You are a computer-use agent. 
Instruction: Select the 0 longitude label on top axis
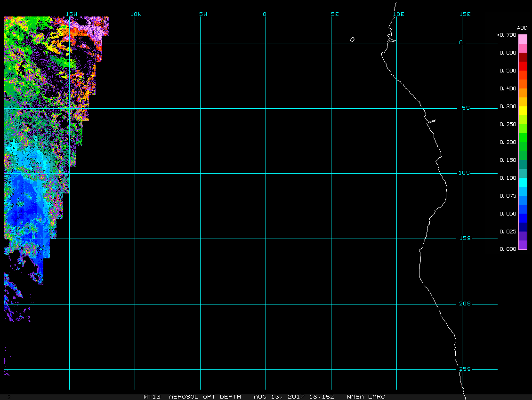point(265,14)
